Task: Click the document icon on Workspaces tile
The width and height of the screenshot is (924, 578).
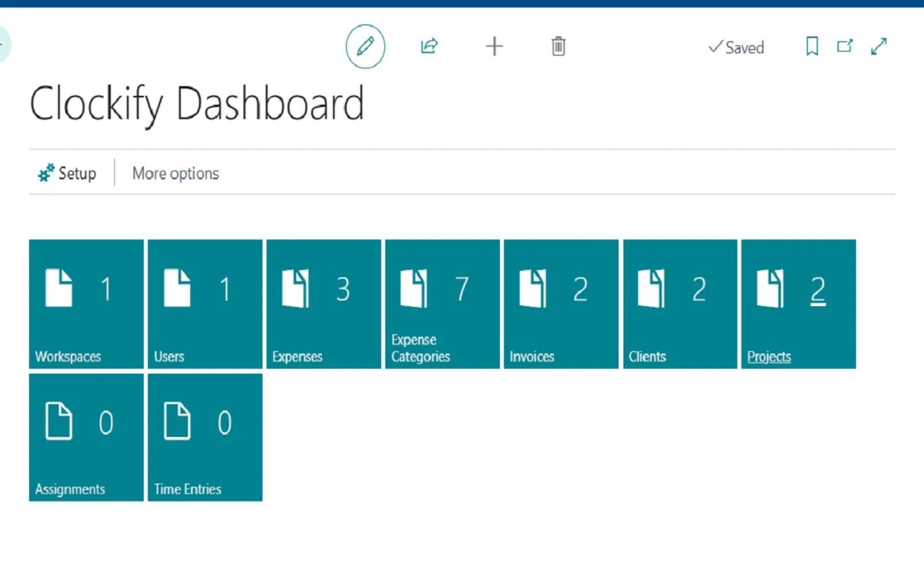Action: click(59, 288)
